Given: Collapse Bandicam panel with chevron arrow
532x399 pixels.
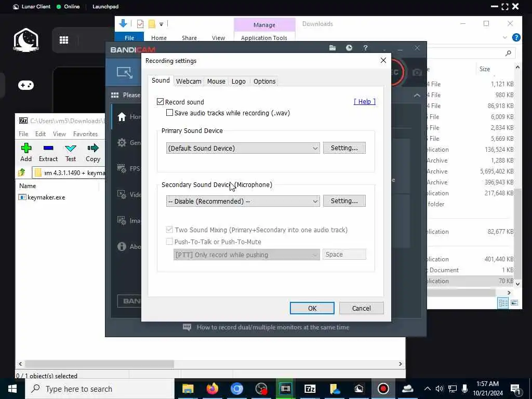Looking at the screenshot, I should click(x=417, y=96).
